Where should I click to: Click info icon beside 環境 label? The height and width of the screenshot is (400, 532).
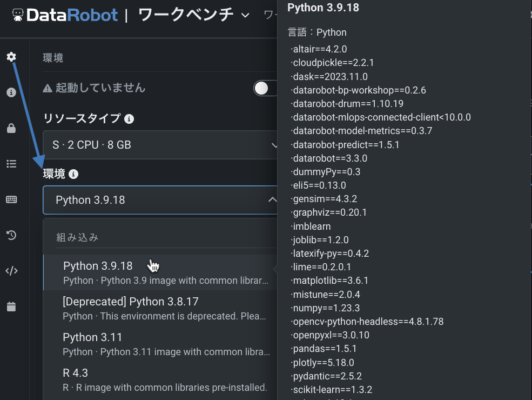point(74,174)
